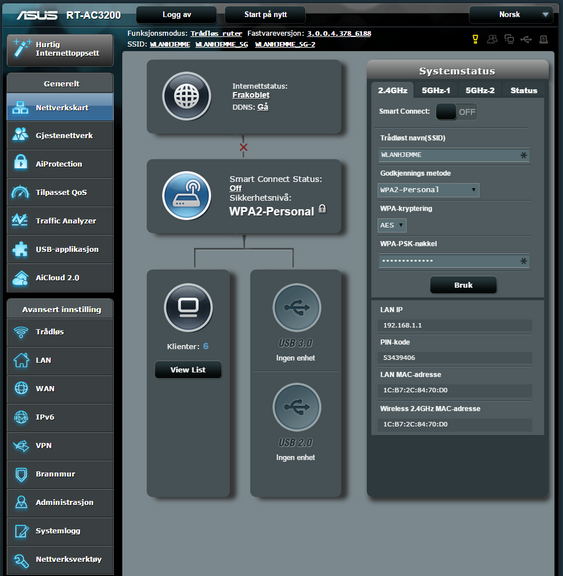Click the yellow trophy status icon

tap(475, 39)
